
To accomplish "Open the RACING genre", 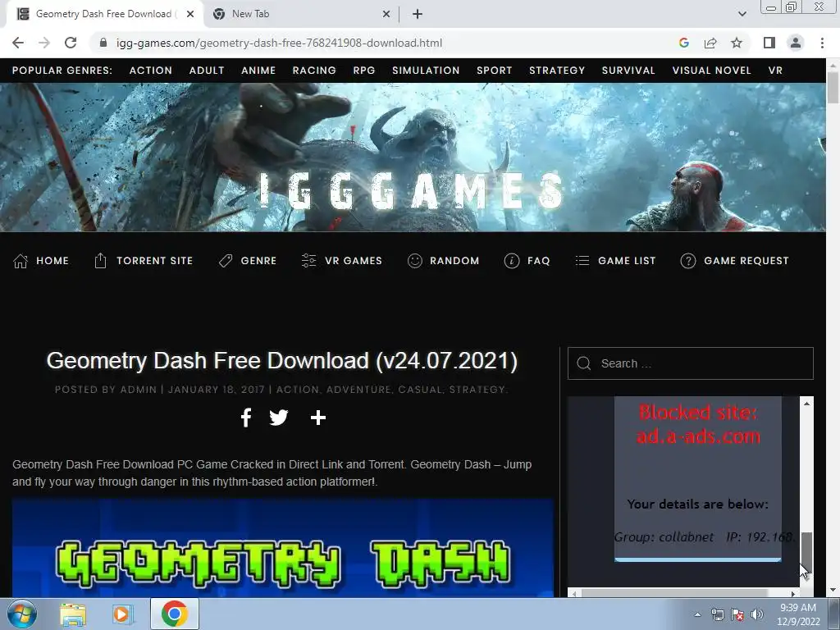I will pos(314,71).
